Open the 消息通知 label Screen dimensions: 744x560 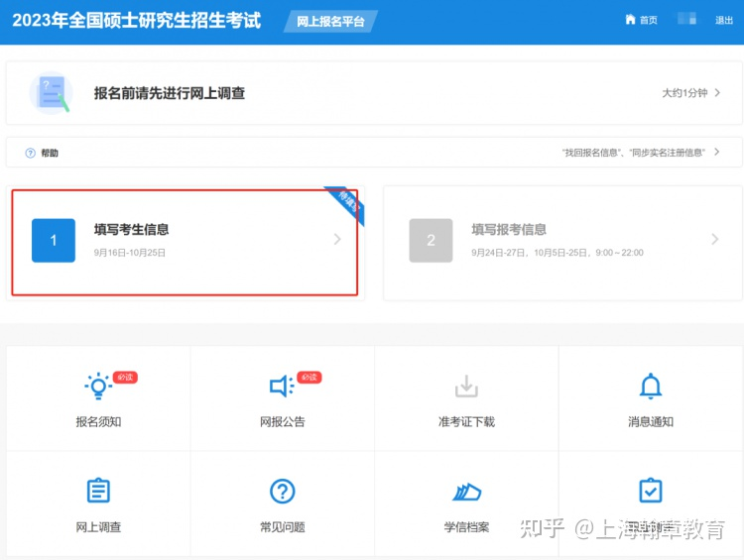pos(651,421)
